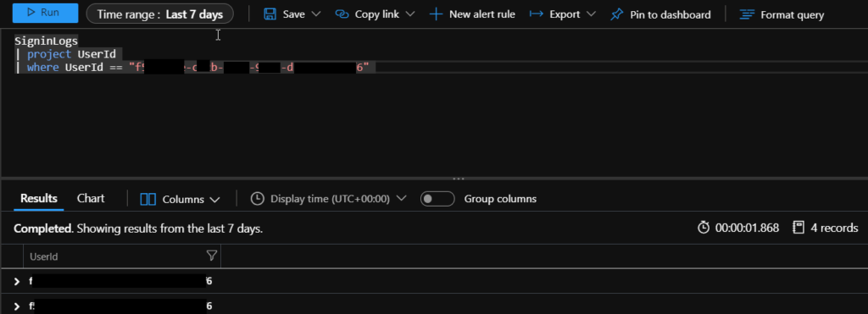Open the Time range Last 7 days selector

tap(160, 14)
